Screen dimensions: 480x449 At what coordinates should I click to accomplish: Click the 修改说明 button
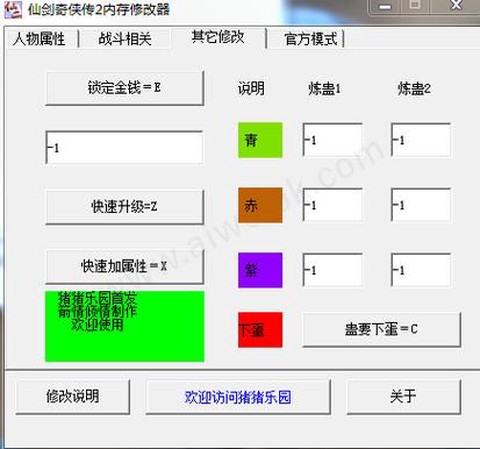pyautogui.click(x=73, y=397)
